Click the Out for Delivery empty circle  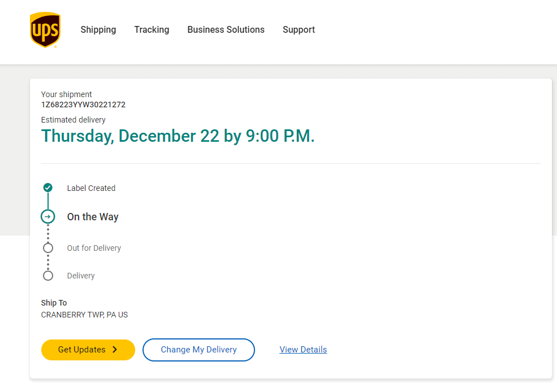pyautogui.click(x=48, y=248)
